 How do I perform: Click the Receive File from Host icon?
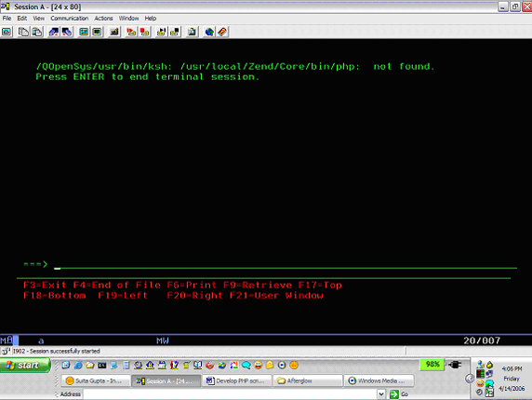point(67,33)
